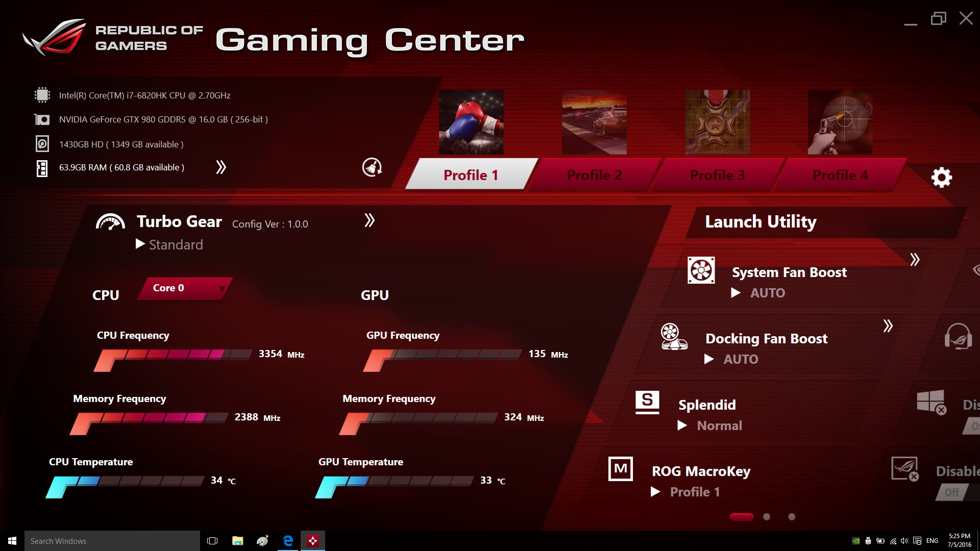Image resolution: width=980 pixels, height=551 pixels.
Task: Select Core 0 CPU dropdown
Action: click(185, 287)
